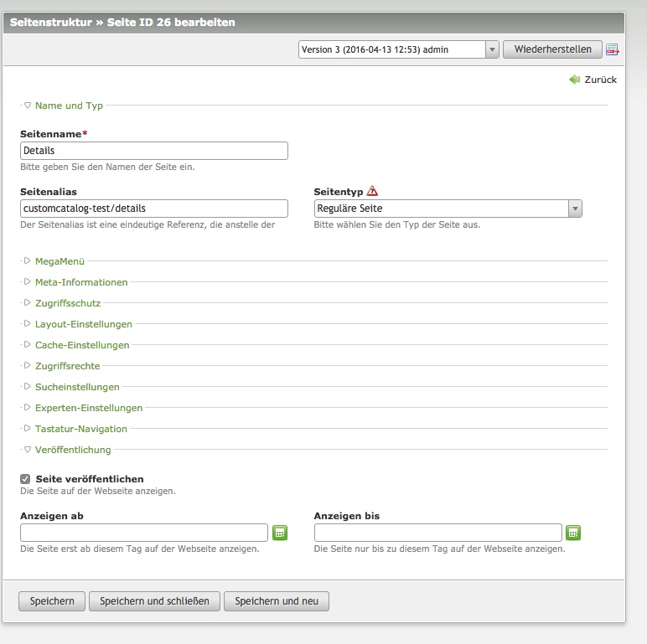The height and width of the screenshot is (644, 647).
Task: Click the warning triangle icon next to Seitentyp
Action: click(x=372, y=191)
